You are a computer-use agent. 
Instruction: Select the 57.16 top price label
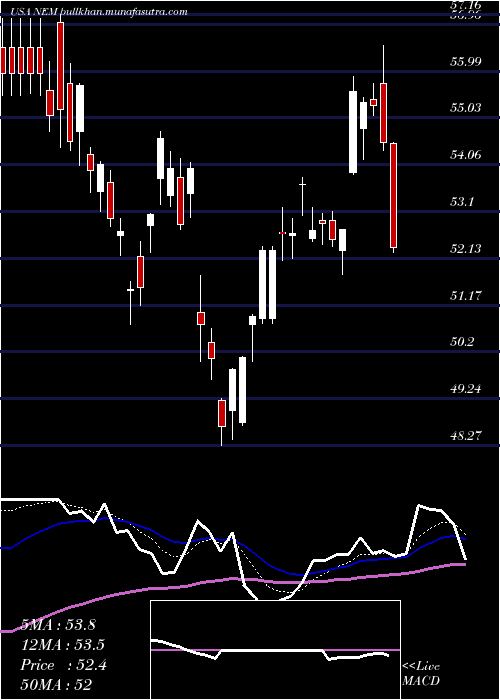click(x=465, y=5)
